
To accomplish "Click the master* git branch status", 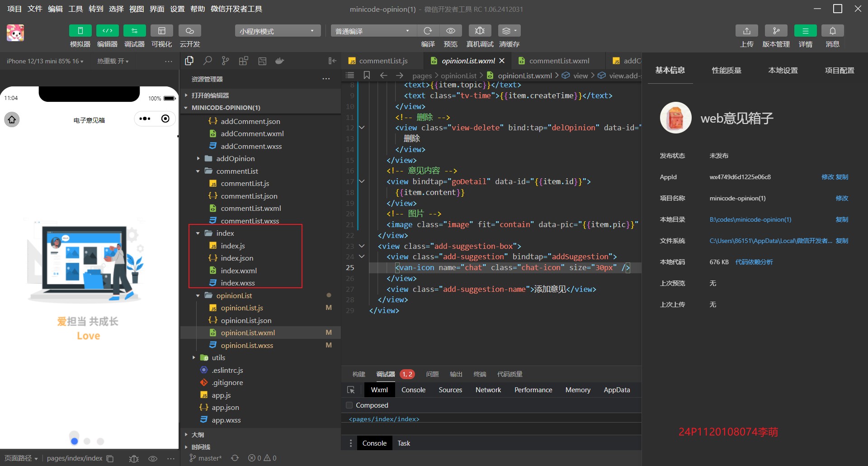I will [x=206, y=458].
